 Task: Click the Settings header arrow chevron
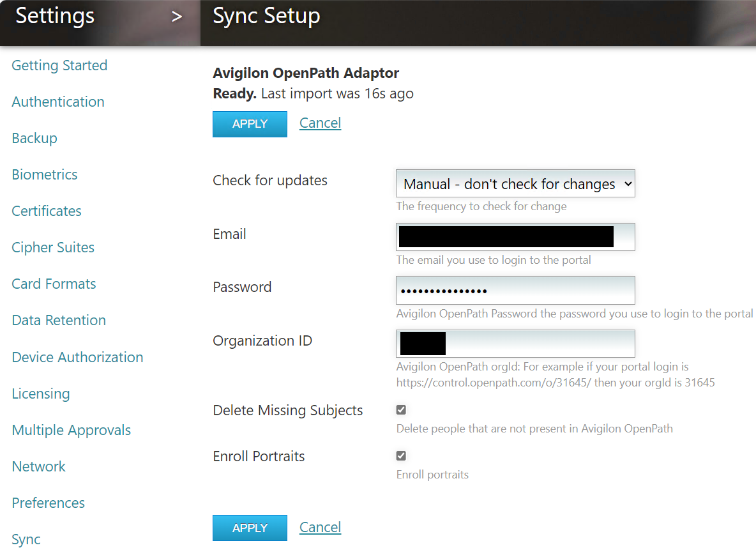click(177, 17)
